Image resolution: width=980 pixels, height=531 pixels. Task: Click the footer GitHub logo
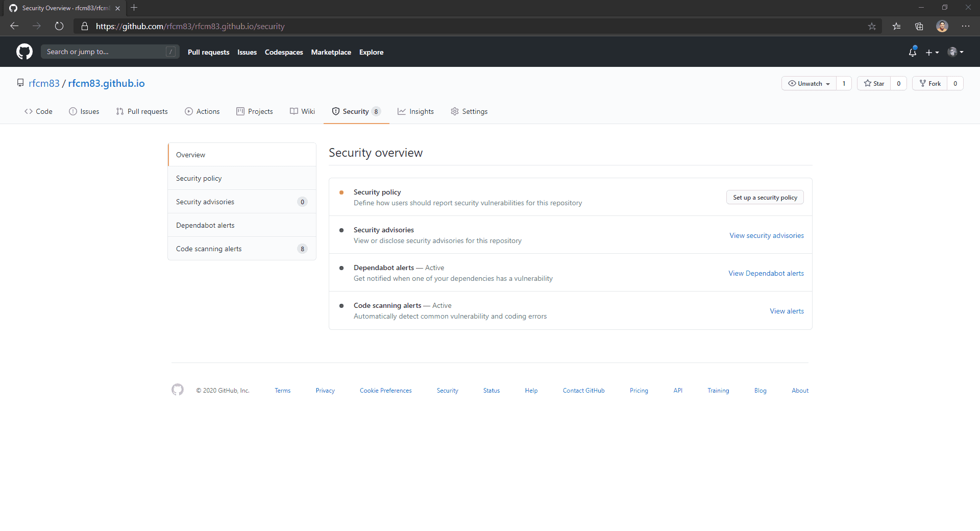[x=178, y=390]
